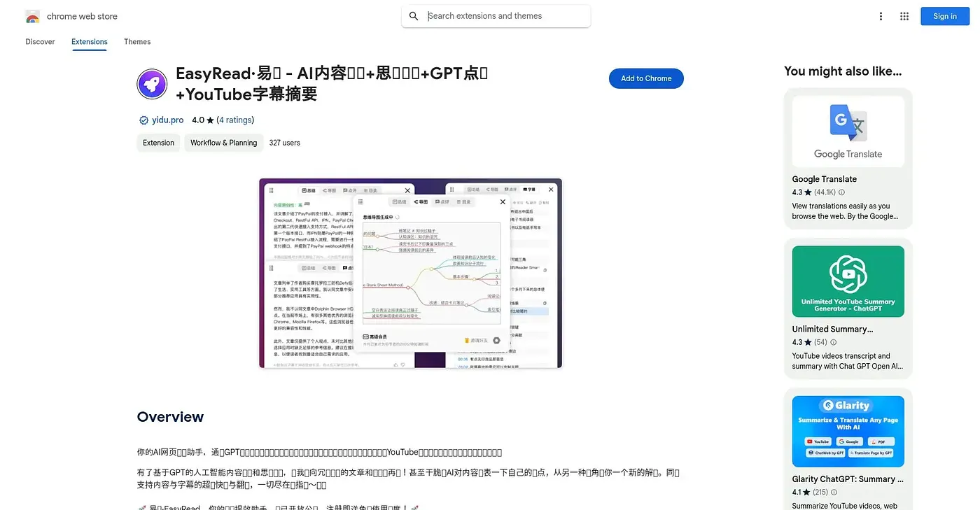Open the three-dot more options menu
Viewport: 980px width, 510px height.
coord(881,16)
